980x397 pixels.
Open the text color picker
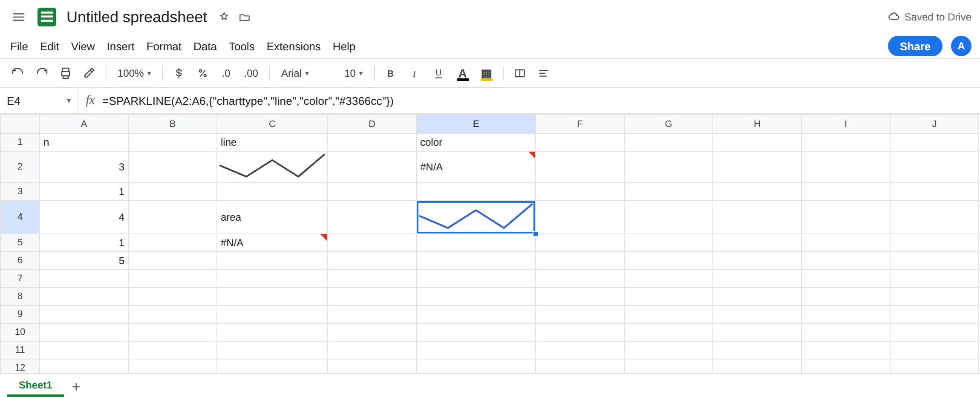pos(463,74)
